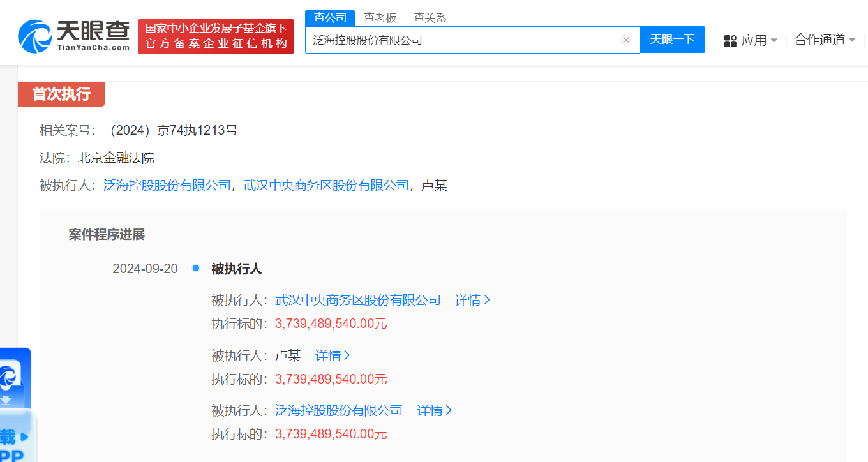Image resolution: width=868 pixels, height=462 pixels.
Task: Open 武汉中央商务区股份有限公司 link under 案件程序进展
Action: [358, 300]
